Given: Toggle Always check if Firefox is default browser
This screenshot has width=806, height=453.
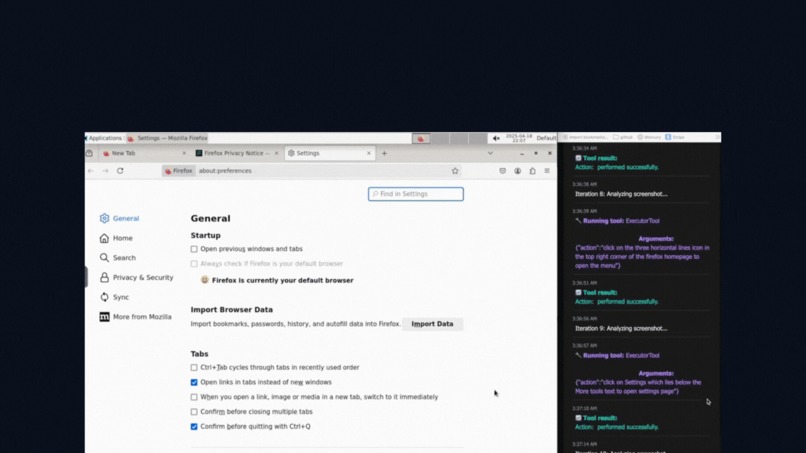Looking at the screenshot, I should point(194,264).
